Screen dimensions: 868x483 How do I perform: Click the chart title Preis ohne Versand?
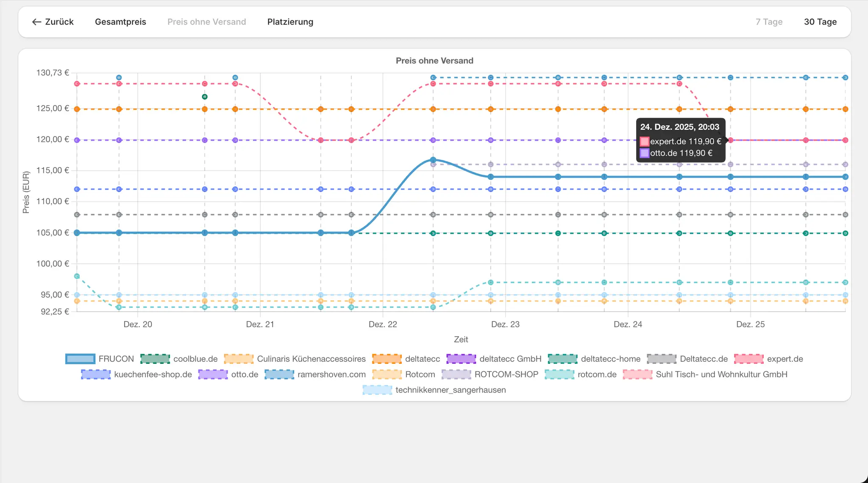click(434, 61)
